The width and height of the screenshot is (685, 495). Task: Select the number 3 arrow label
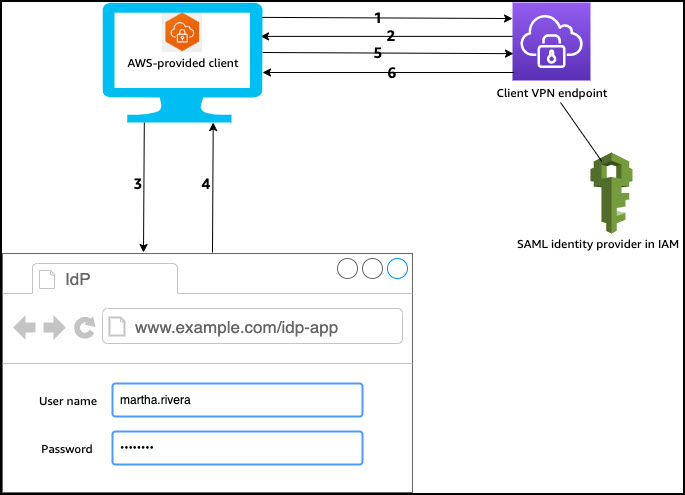pyautogui.click(x=137, y=184)
